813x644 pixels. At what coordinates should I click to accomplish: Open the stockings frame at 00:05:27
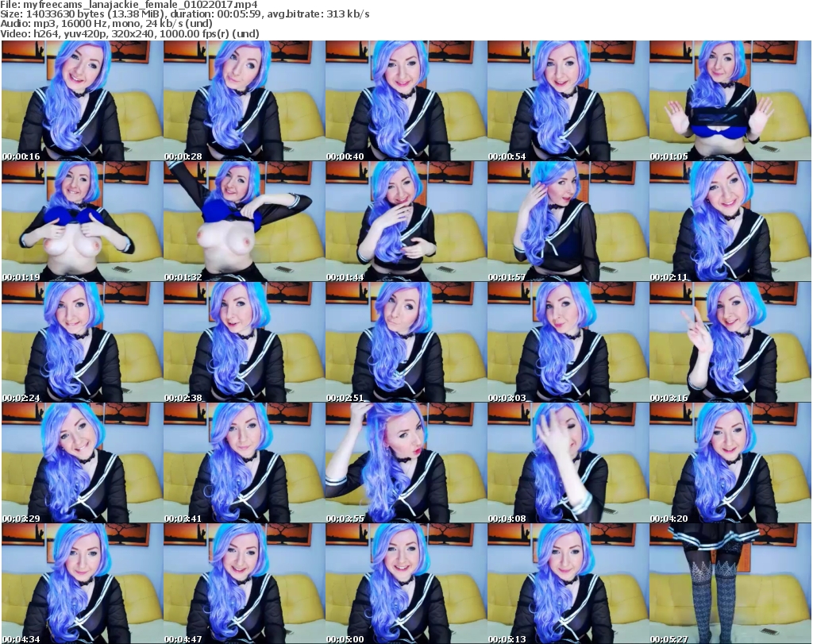pos(730,584)
